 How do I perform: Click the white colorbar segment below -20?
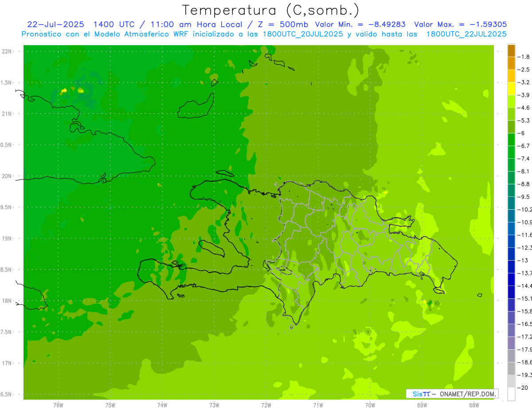click(x=511, y=394)
